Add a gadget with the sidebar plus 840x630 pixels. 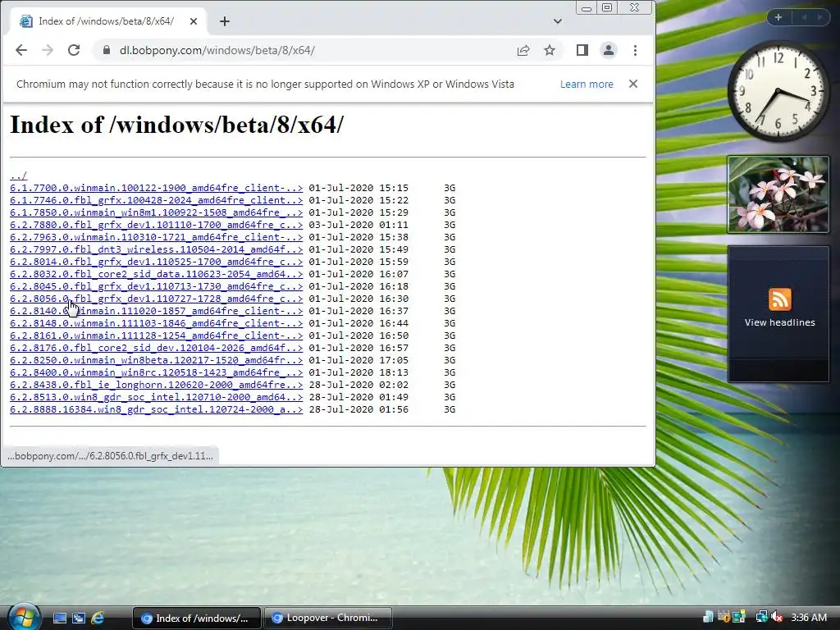pos(778,17)
